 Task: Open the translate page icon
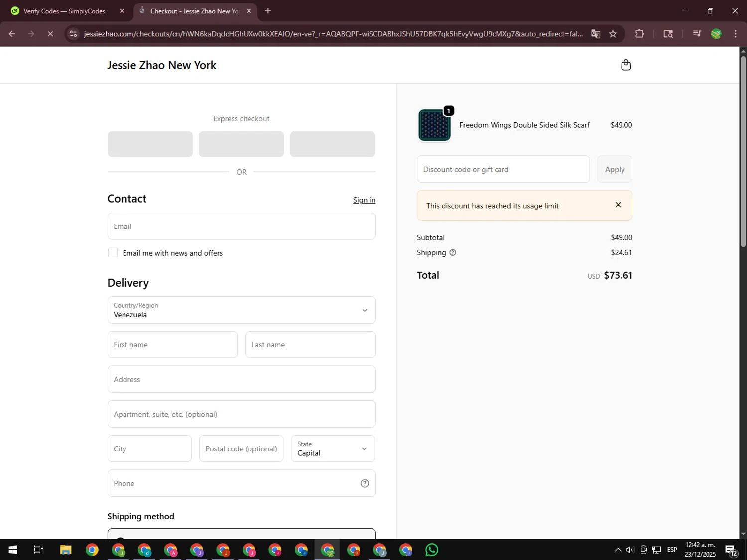pos(596,34)
